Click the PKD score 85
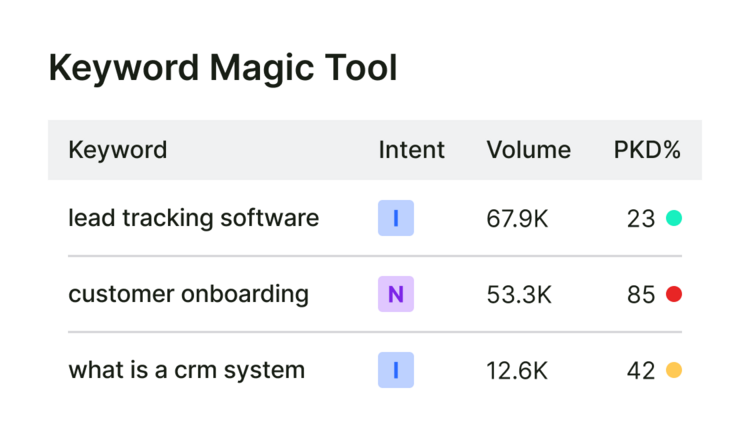Viewport: 750px width, 436px height. (x=641, y=295)
